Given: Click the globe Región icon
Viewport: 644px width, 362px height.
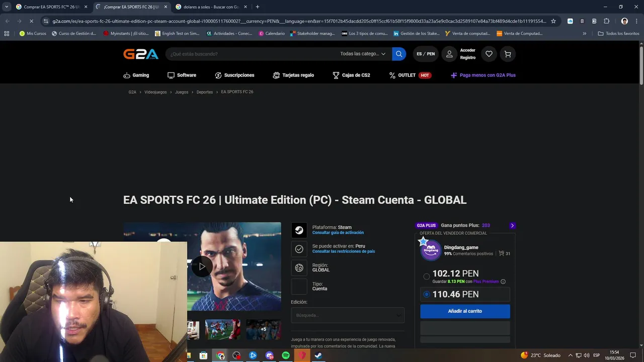Looking at the screenshot, I should click(x=299, y=267).
